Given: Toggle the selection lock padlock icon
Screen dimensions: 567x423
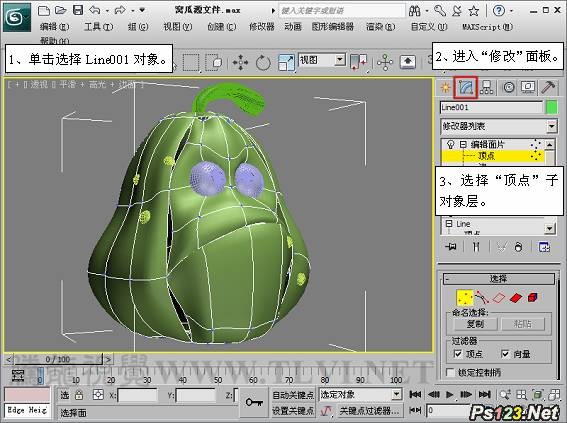Looking at the screenshot, I should [79, 395].
